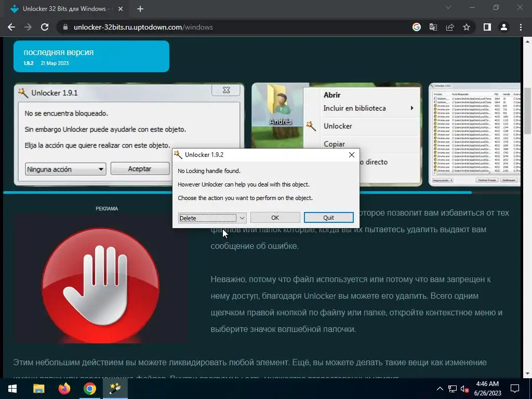This screenshot has height=399, width=532.
Task: Toggle the Chrome side panel icon
Action: (x=487, y=27)
